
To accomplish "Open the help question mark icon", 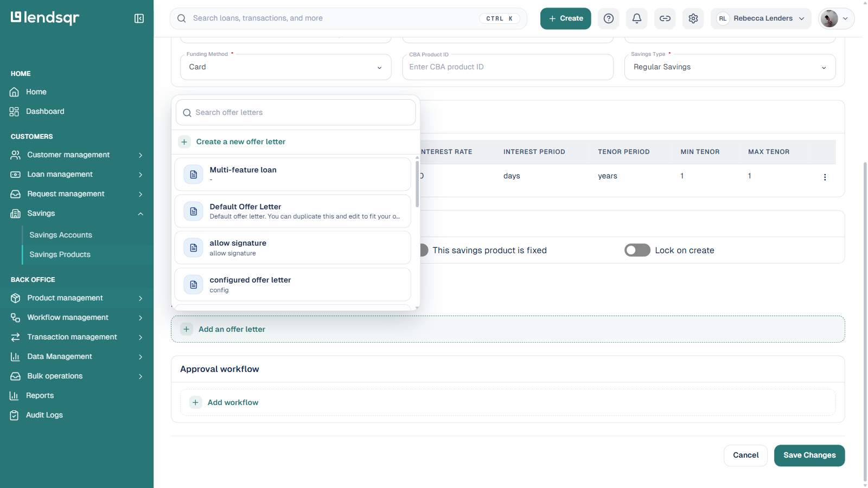I will [x=609, y=18].
